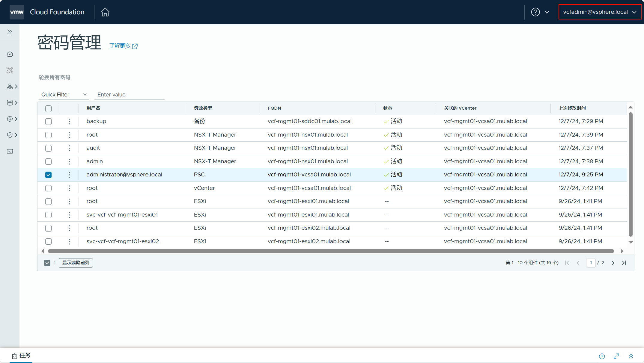The image size is (644, 363).
Task: Expand the security sidebar chevron
Action: point(16,135)
